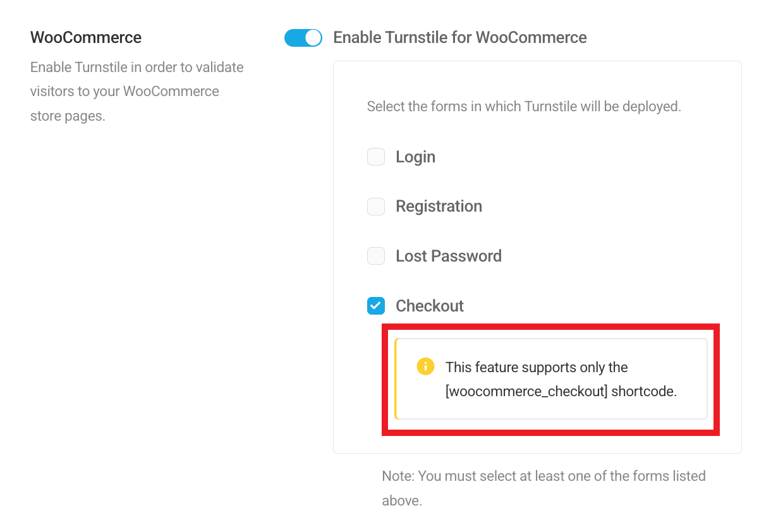Click the form selection instruction text
The width and height of the screenshot is (771, 532).
(x=523, y=106)
